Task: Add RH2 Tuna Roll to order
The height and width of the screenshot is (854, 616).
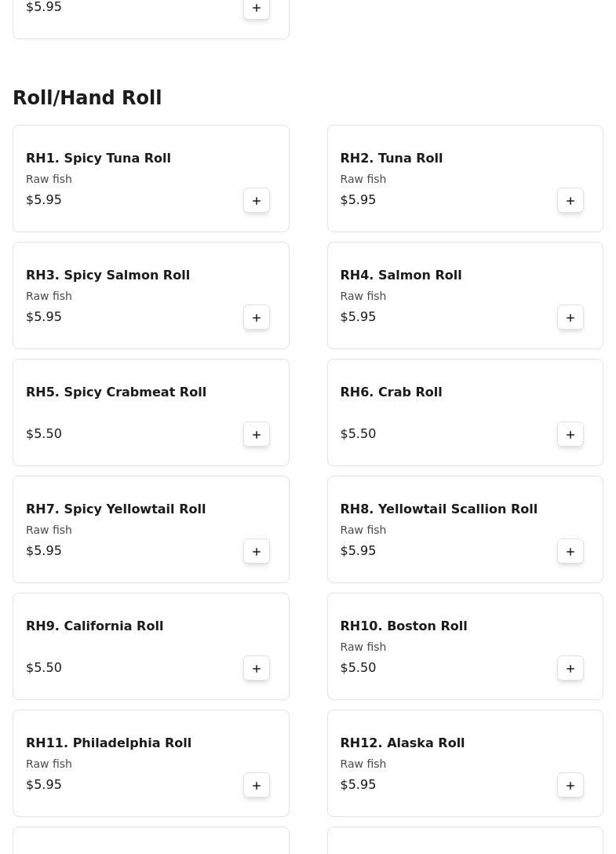Action: tap(570, 200)
